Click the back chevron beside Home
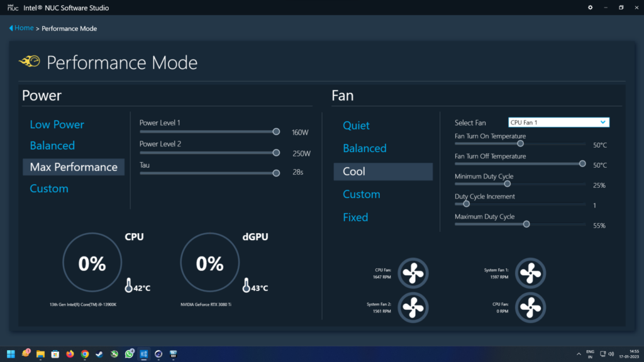This screenshot has width=644, height=362. [x=11, y=28]
